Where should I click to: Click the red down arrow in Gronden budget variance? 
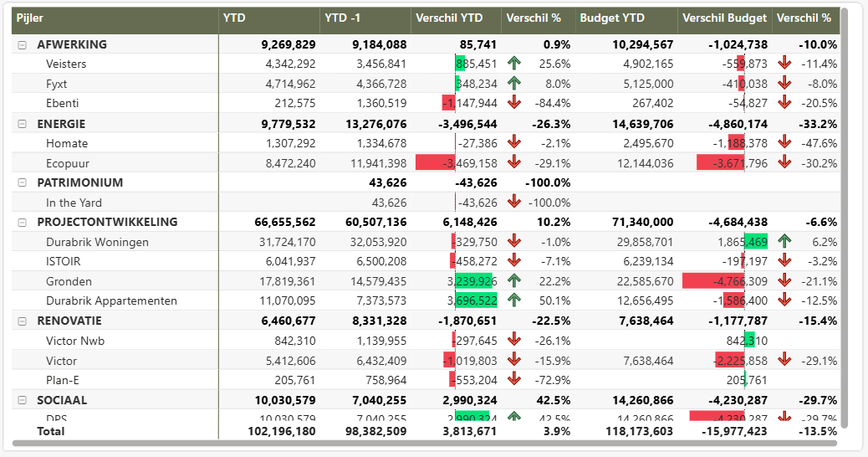784,281
